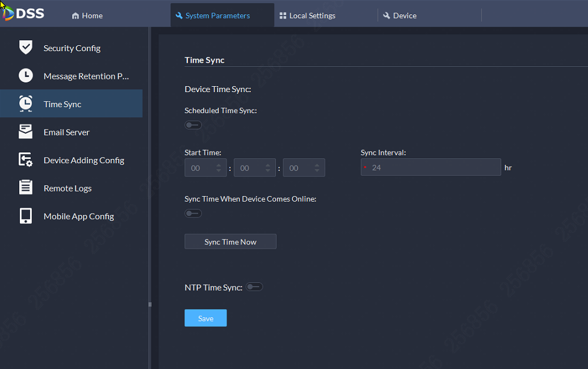Select the Time Sync sidebar entry
Image resolution: width=588 pixels, height=369 pixels.
tap(71, 104)
